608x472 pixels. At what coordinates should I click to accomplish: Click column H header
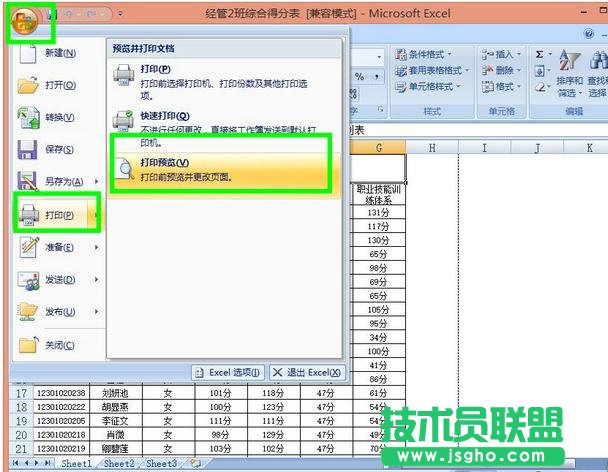pyautogui.click(x=430, y=148)
